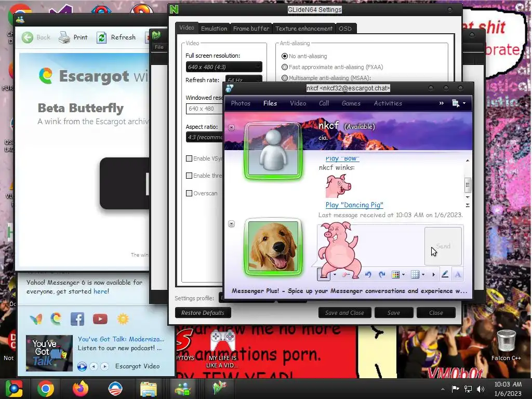Select No anti-aliasing radio button
Screen dimensions: 532x399
285,56
